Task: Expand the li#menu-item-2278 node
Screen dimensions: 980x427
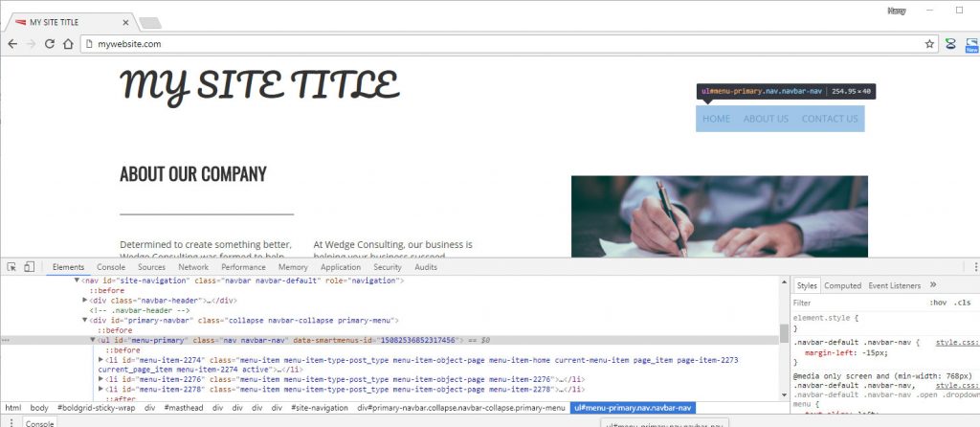Action: pyautogui.click(x=100, y=389)
